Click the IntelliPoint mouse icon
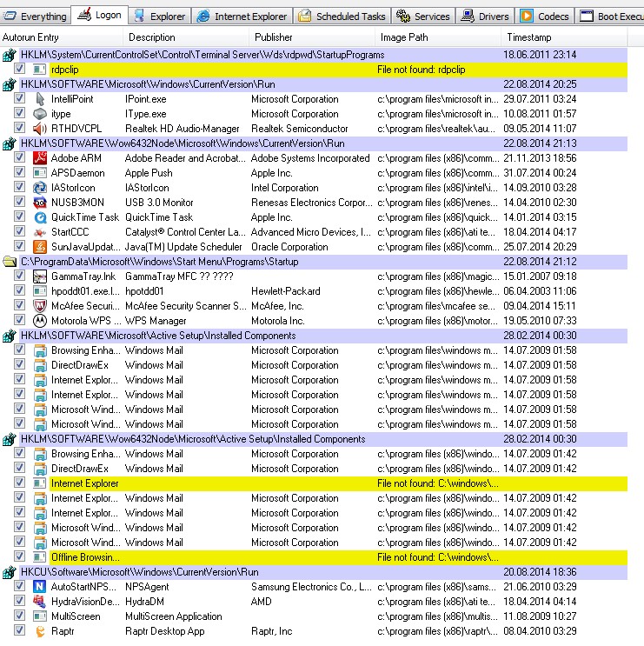The height and width of the screenshot is (646, 644). [x=39, y=99]
